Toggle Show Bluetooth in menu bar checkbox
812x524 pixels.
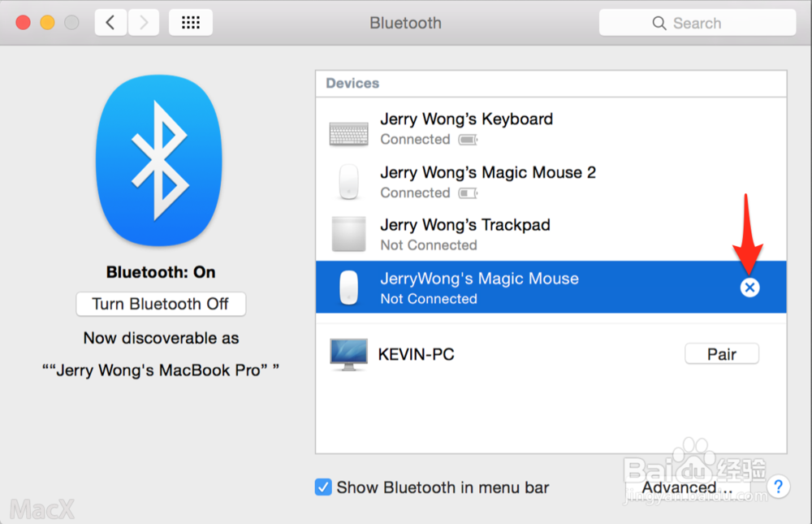pos(323,487)
